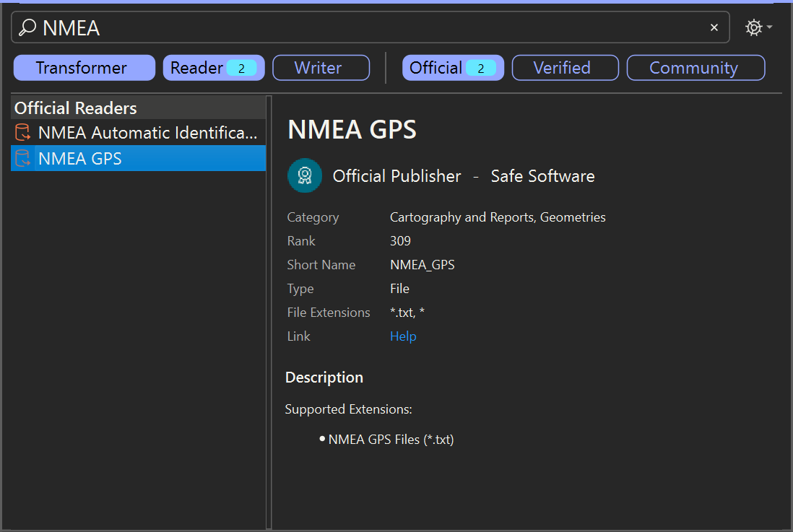Screen dimensions: 793x532
Task: Clear the NMEA search text
Action: [x=714, y=27]
